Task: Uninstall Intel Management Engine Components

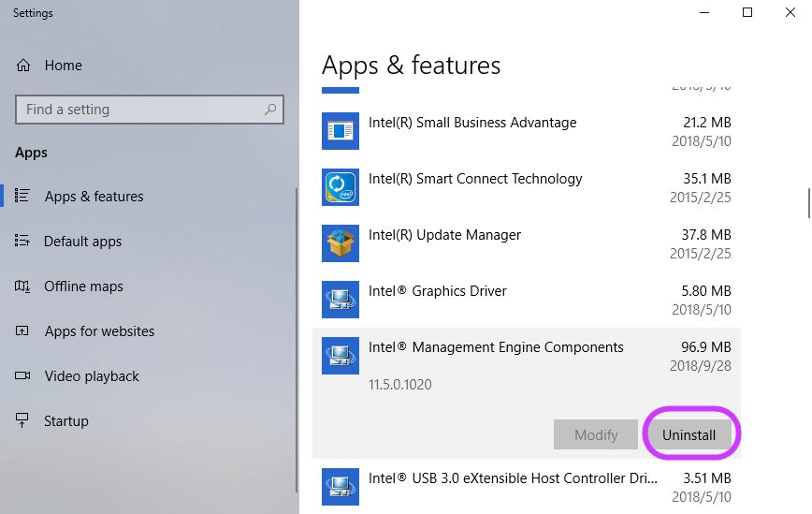Action: (x=689, y=434)
